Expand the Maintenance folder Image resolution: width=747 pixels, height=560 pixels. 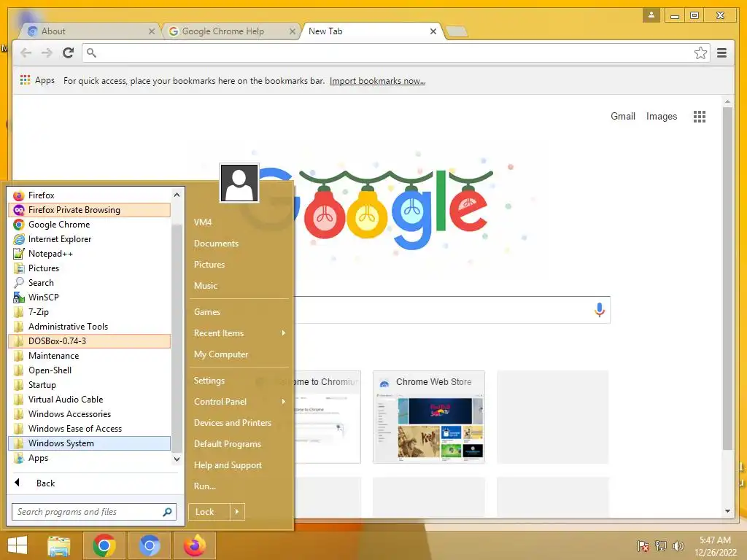click(89, 356)
